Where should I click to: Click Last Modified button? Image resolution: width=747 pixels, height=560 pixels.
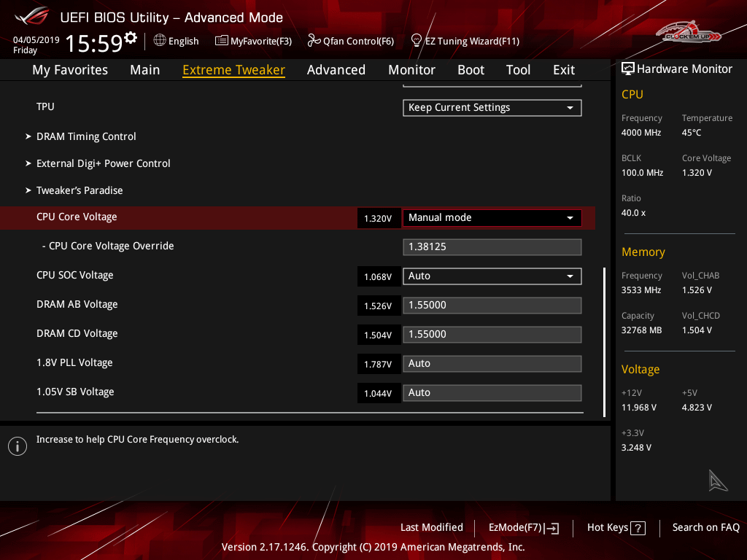click(431, 527)
